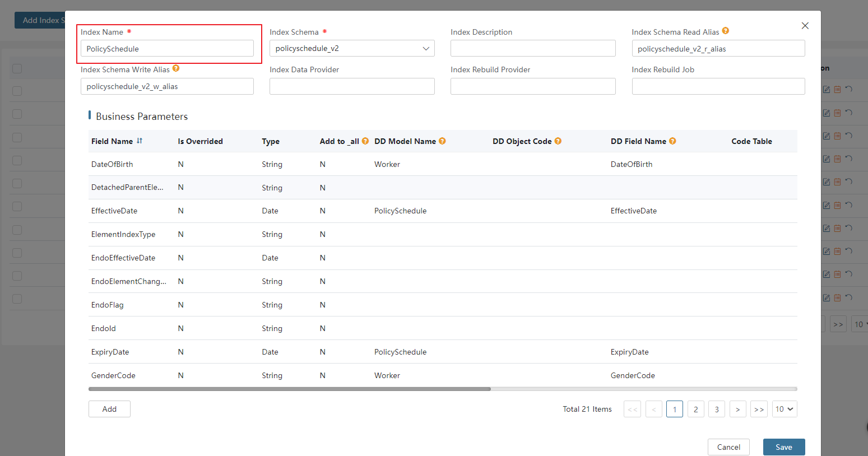Image resolution: width=868 pixels, height=456 pixels.
Task: Sort the table using the Field Name sort icon
Action: tap(140, 141)
